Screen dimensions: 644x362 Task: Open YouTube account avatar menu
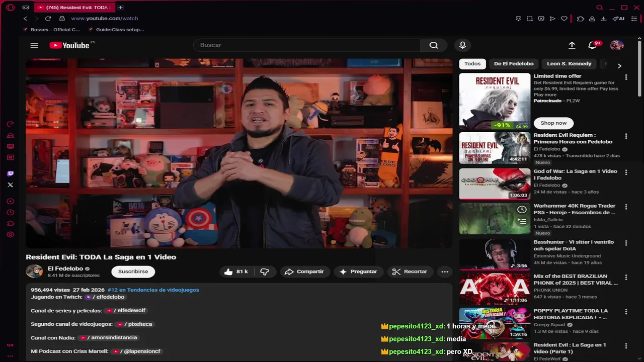point(617,45)
